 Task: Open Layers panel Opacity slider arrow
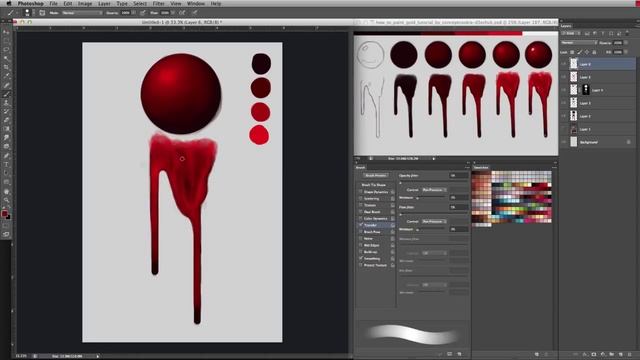pyautogui.click(x=626, y=43)
